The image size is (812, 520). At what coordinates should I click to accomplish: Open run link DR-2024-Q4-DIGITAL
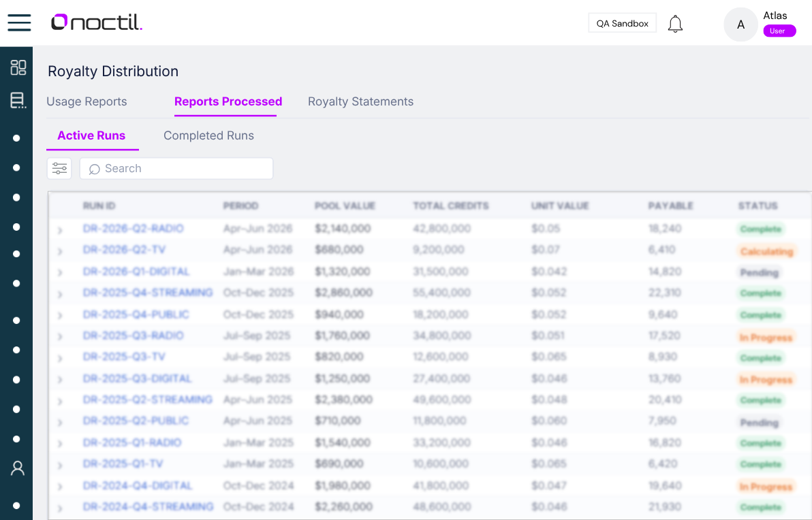coord(137,485)
